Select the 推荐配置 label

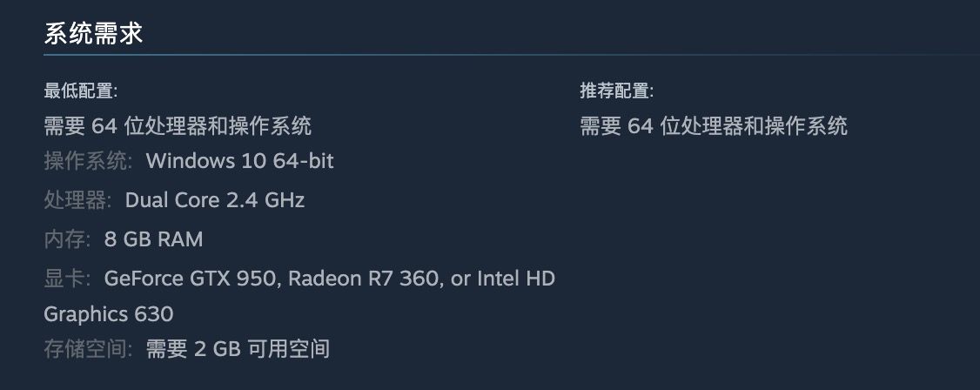pos(617,91)
